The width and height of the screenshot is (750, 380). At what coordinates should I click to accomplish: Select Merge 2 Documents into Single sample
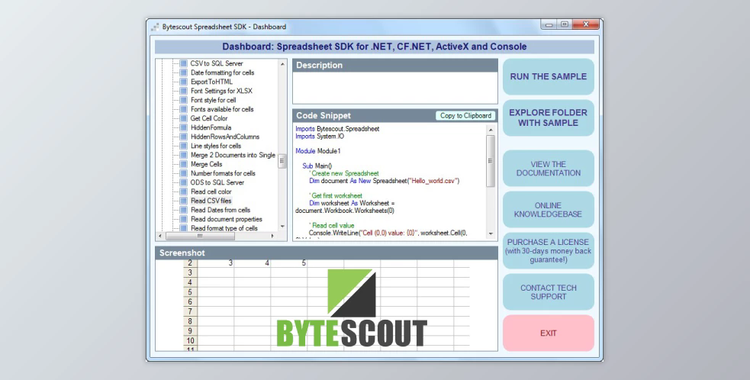pos(233,155)
